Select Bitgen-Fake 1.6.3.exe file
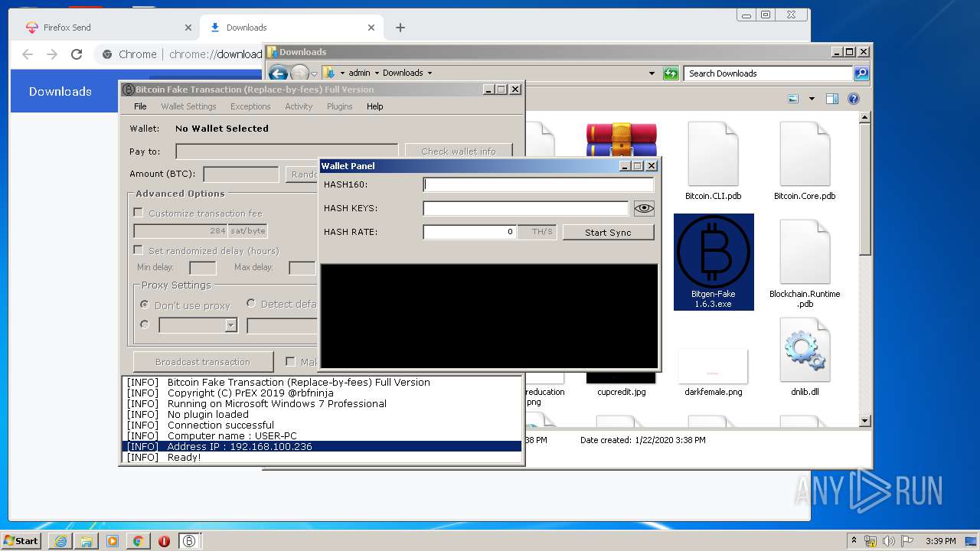The image size is (980, 551). click(714, 262)
